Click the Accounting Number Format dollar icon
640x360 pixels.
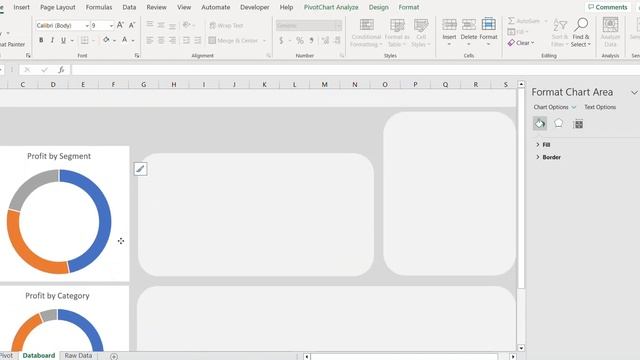[x=281, y=40]
